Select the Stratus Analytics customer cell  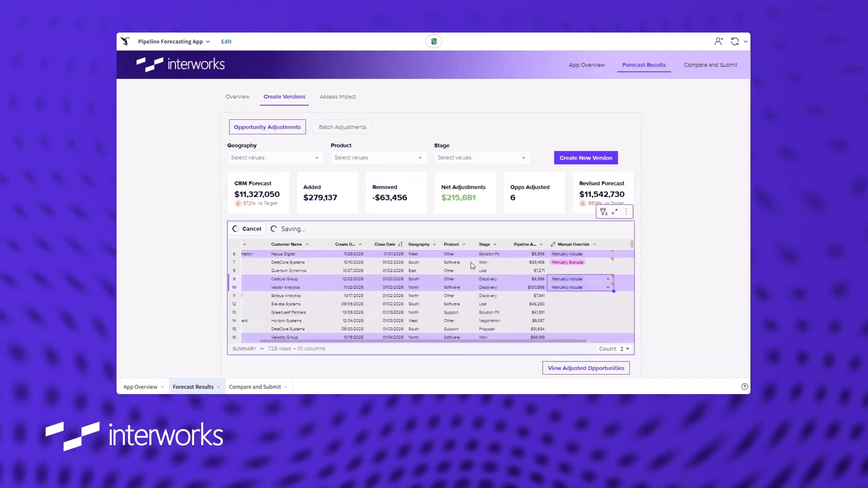point(286,296)
